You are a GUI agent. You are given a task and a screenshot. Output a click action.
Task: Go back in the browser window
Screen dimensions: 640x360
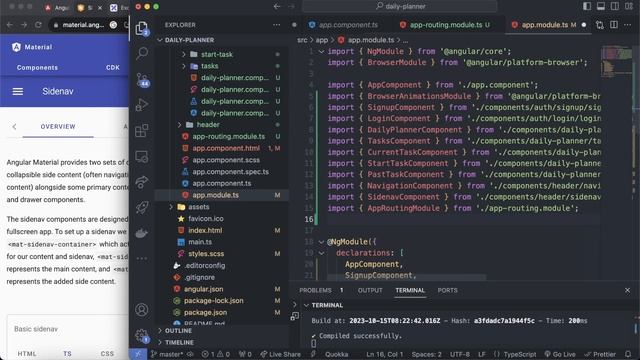10,25
